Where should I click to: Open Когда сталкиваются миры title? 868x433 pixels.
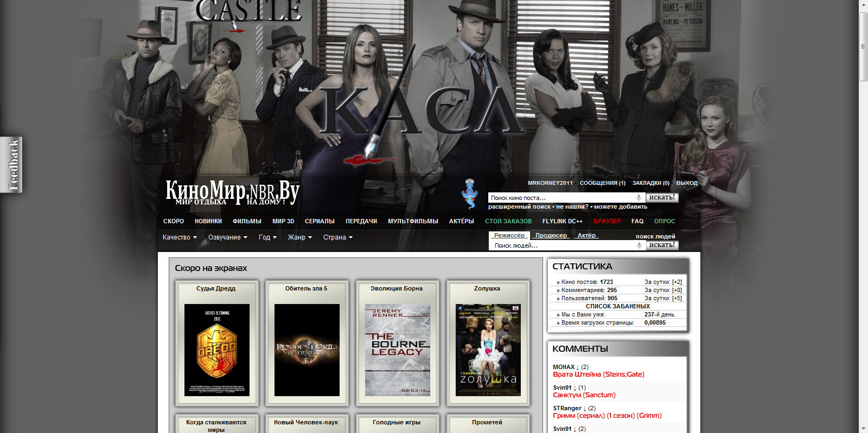tap(216, 426)
